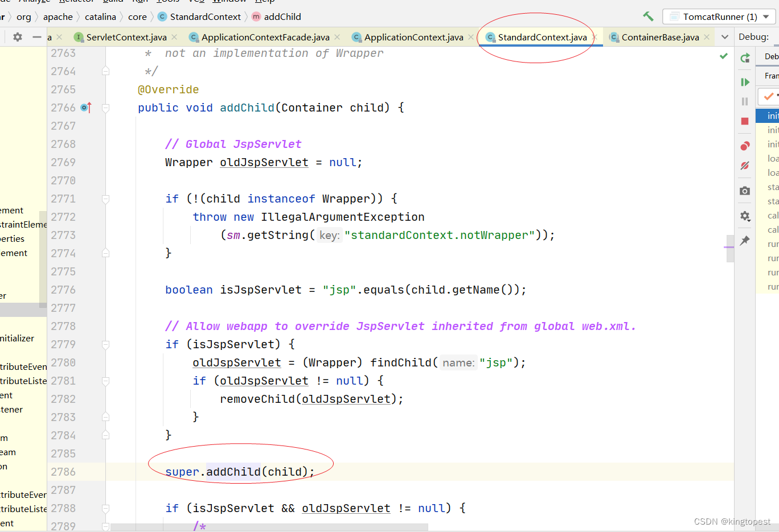779x532 pixels.
Task: Click the camera thread dump icon
Action: tap(745, 191)
